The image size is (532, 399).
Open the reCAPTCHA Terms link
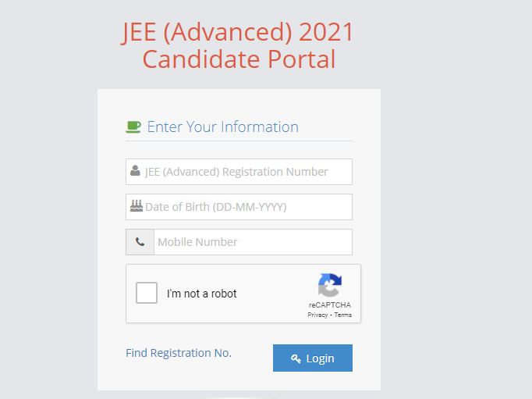pyautogui.click(x=343, y=315)
